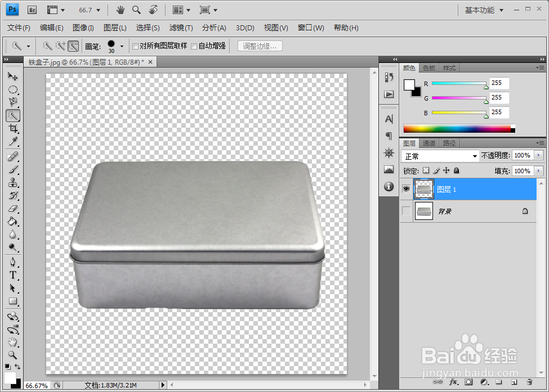The width and height of the screenshot is (549, 392).
Task: Select the Eyedropper tool
Action: click(12, 141)
